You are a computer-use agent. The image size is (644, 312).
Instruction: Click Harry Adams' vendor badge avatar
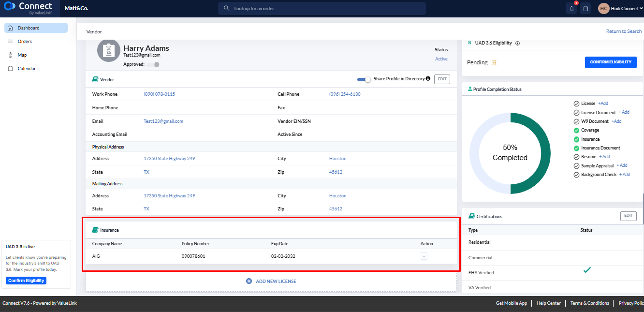click(109, 50)
